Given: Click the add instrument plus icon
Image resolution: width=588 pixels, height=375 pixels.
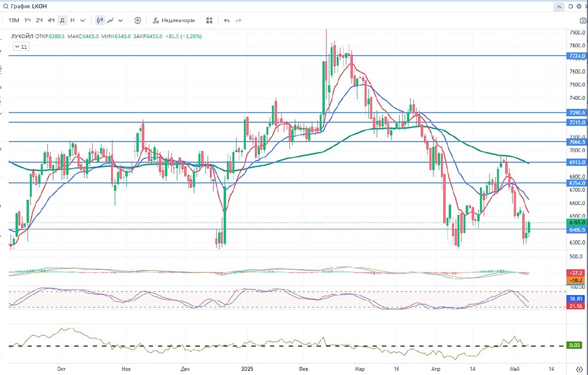Looking at the screenshot, I should pos(138,20).
